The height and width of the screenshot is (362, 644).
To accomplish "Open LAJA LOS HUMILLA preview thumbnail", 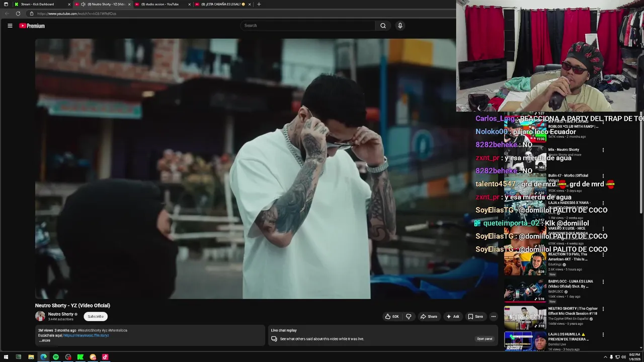I will point(525,341).
